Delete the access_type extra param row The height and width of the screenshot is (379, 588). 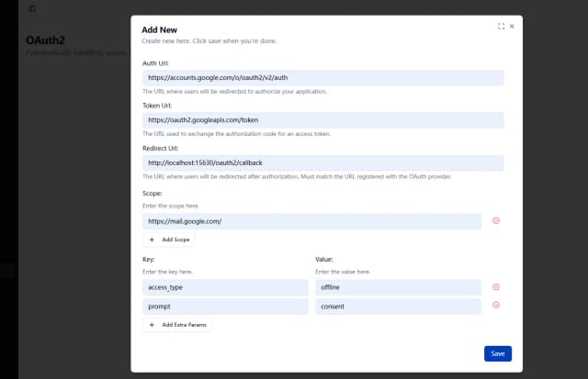(496, 287)
